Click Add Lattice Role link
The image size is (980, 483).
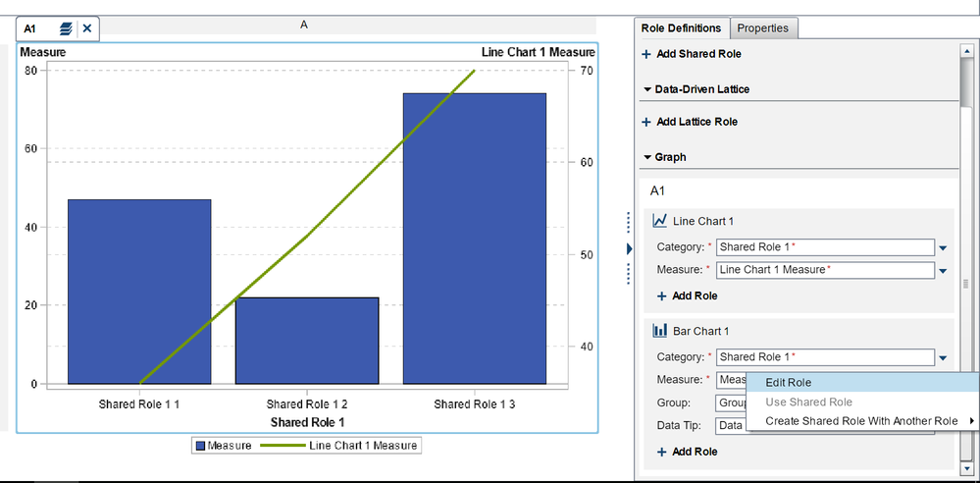(696, 122)
